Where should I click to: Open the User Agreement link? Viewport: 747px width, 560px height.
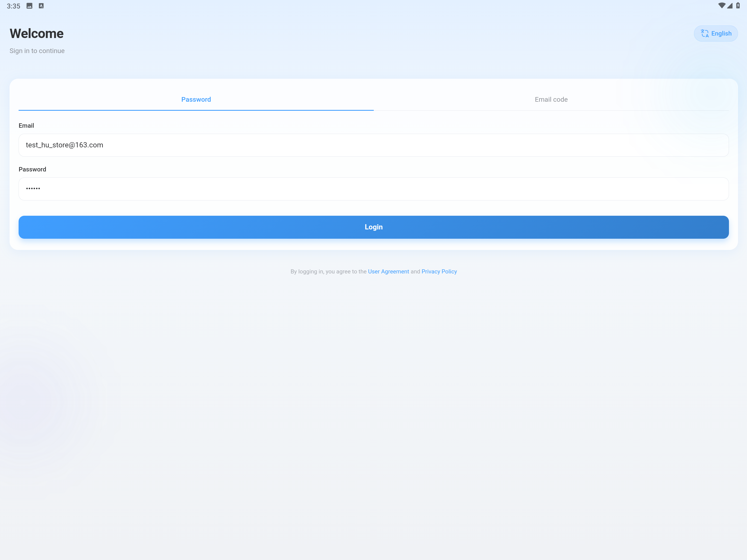click(x=388, y=272)
